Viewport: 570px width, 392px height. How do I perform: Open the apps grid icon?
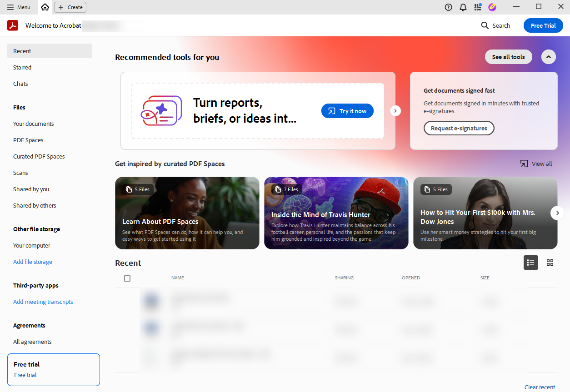(x=477, y=7)
